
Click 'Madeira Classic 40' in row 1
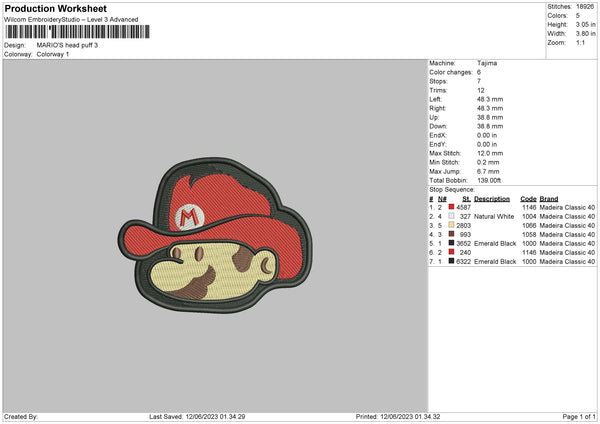[567, 207]
